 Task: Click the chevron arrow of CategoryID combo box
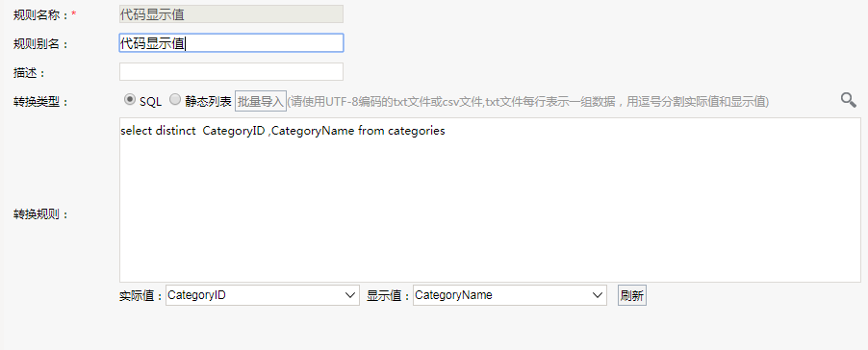pyautogui.click(x=350, y=295)
